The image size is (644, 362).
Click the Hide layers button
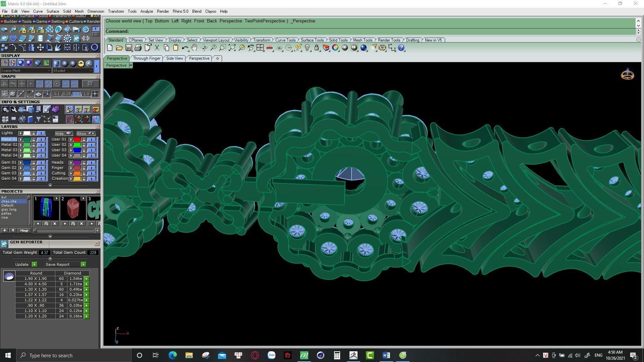pyautogui.click(x=64, y=133)
